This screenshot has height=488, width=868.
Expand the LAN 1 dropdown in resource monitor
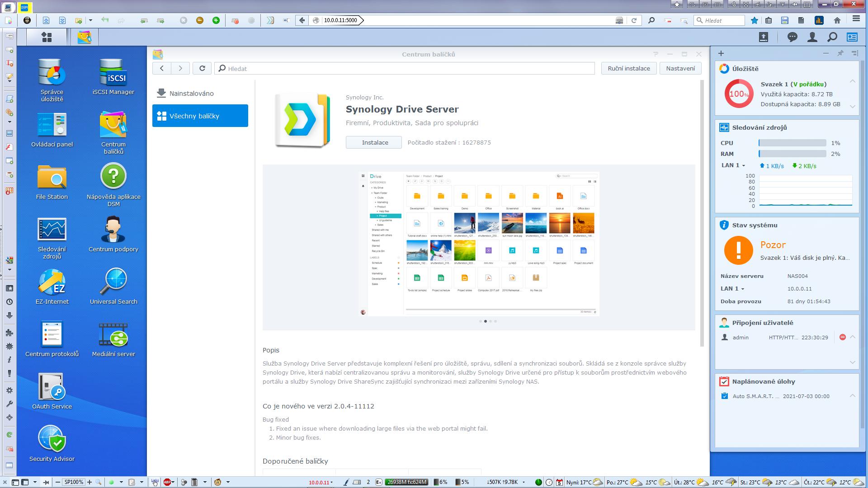(733, 165)
